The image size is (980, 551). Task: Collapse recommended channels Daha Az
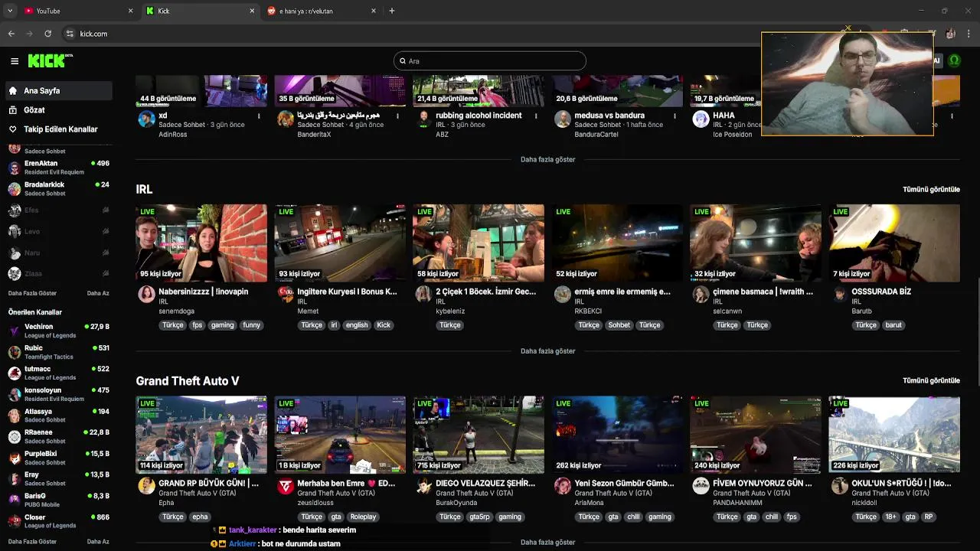[98, 542]
